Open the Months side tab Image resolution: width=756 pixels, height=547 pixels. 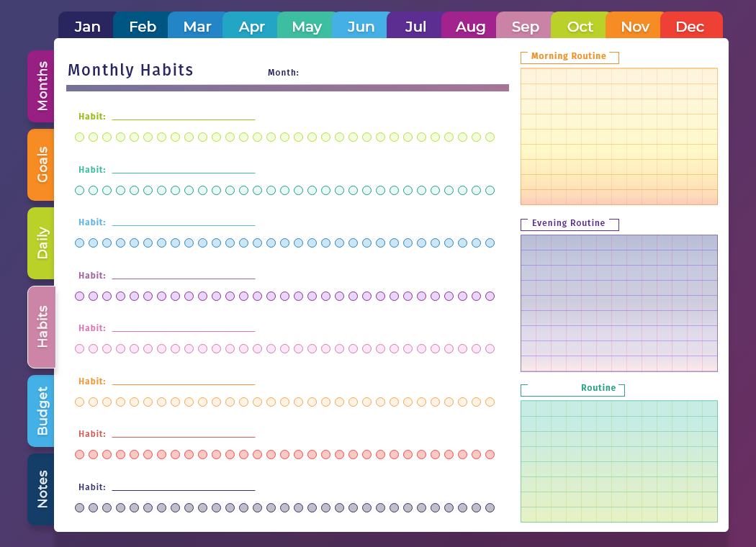pyautogui.click(x=42, y=86)
